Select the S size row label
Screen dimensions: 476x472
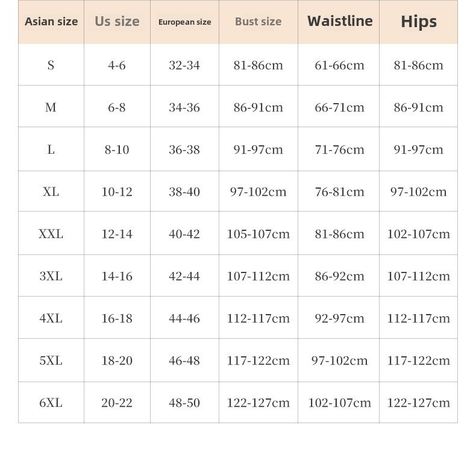pyautogui.click(x=51, y=65)
